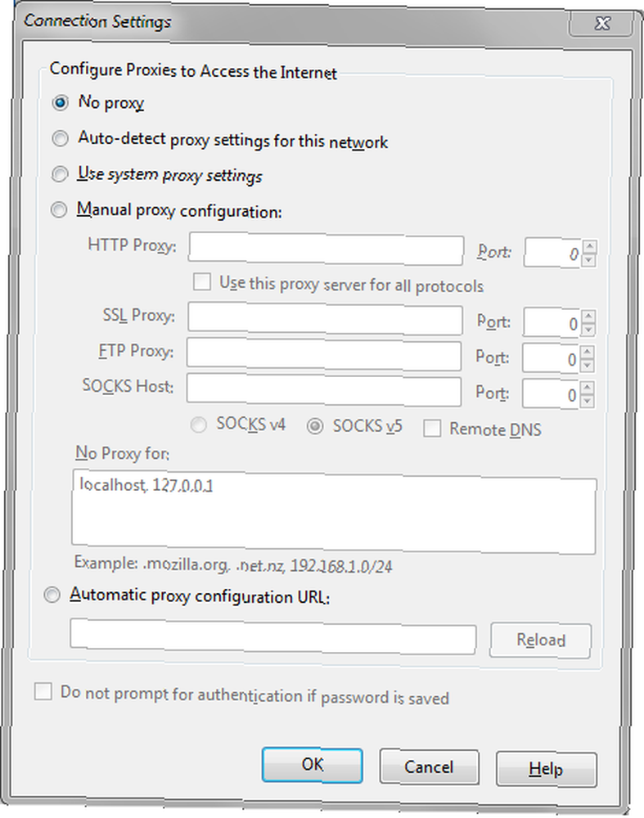Increase HTTP Proxy port with up arrow
Screen dimensions: 644x818
click(590, 247)
